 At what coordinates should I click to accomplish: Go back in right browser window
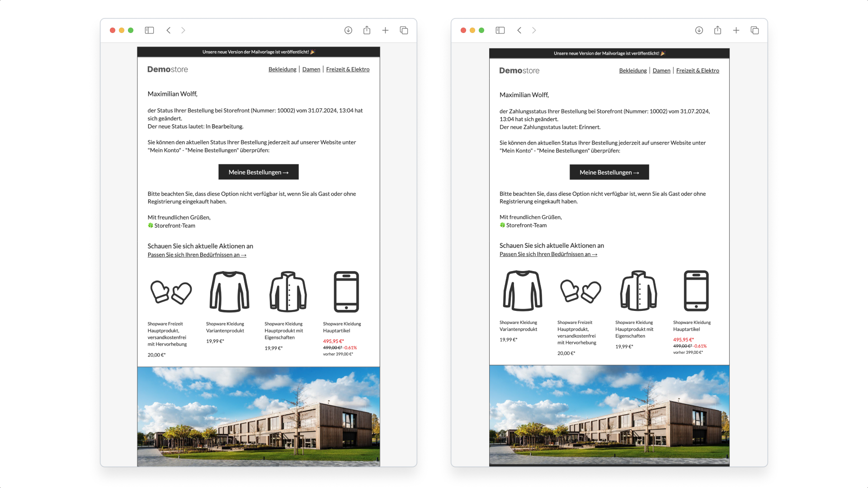click(519, 30)
